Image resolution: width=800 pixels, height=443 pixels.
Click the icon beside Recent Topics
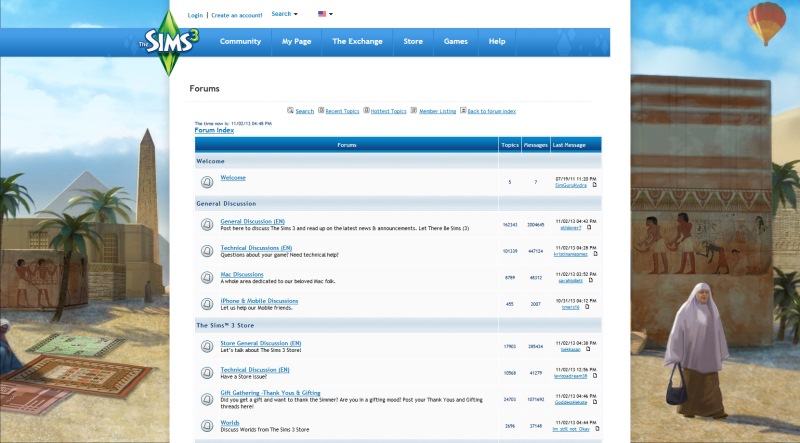point(321,110)
